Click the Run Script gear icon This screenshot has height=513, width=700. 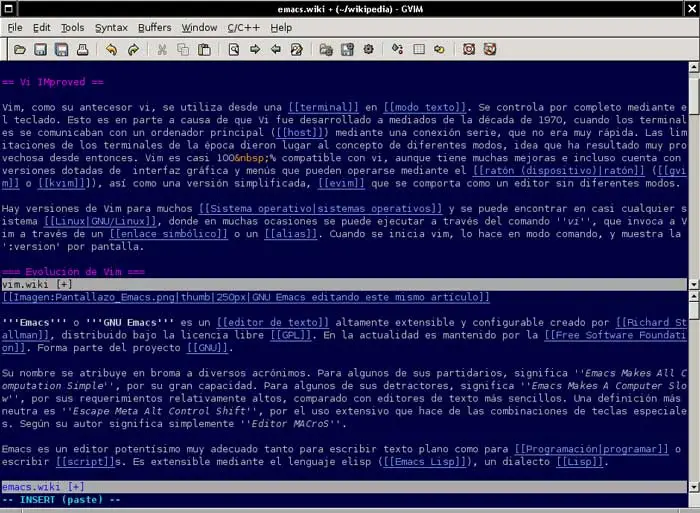coord(368,50)
